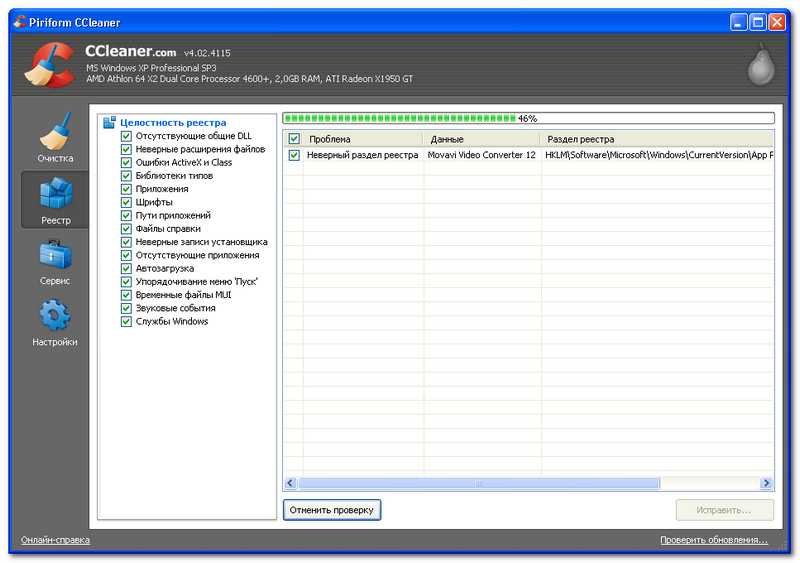Maximize the Piriform CCleaner window
This screenshot has height=563, width=800.
pyautogui.click(x=758, y=22)
